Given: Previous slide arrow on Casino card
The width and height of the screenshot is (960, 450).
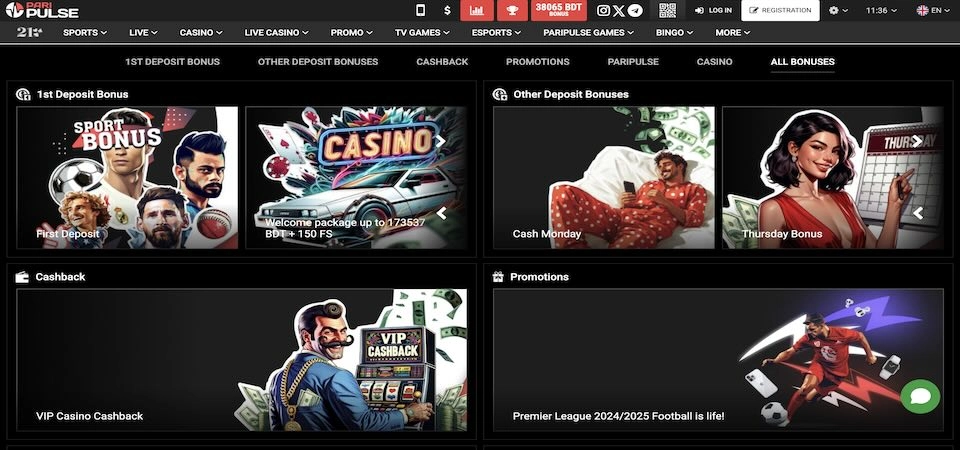Looking at the screenshot, I should (441, 213).
